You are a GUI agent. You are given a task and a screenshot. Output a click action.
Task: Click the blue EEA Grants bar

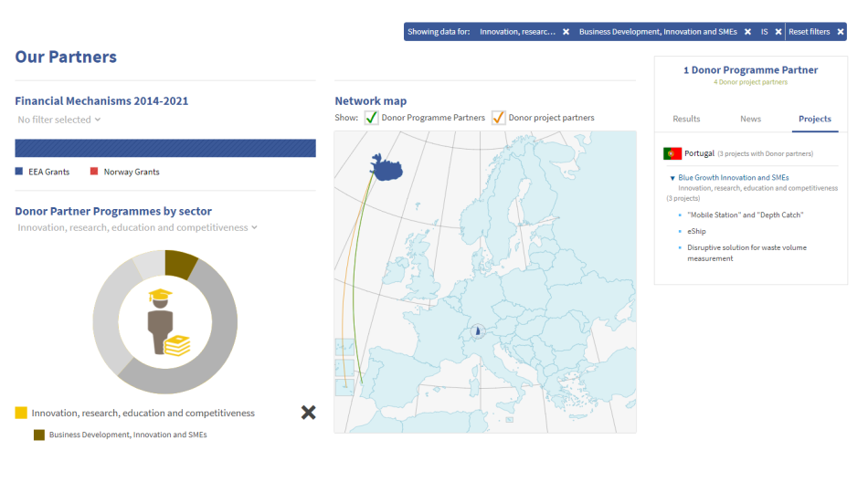tap(165, 148)
